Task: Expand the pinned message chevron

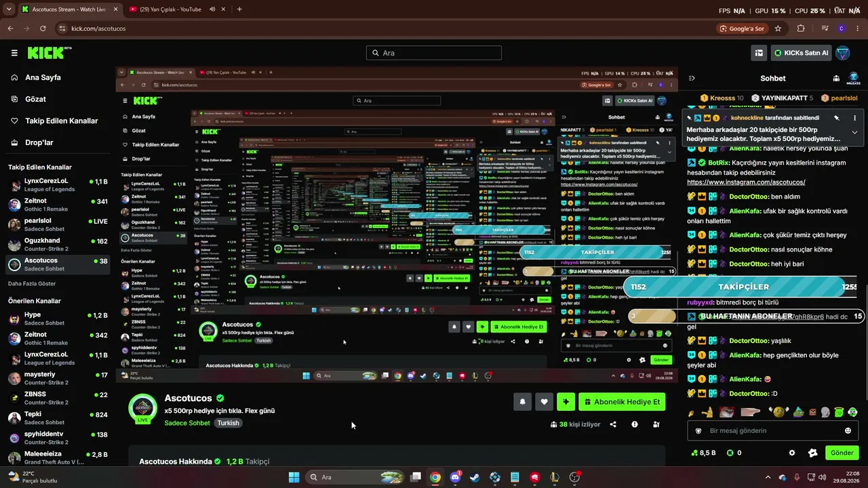Action: pos(854,132)
